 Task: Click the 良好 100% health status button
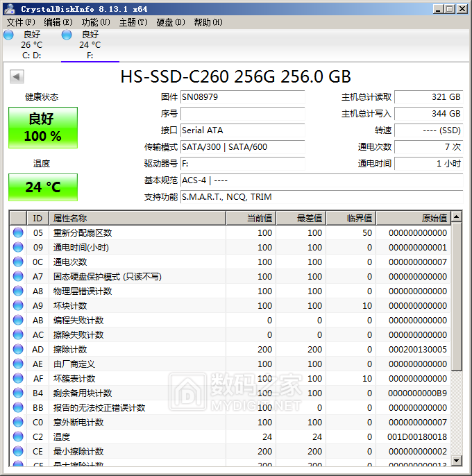(43, 128)
